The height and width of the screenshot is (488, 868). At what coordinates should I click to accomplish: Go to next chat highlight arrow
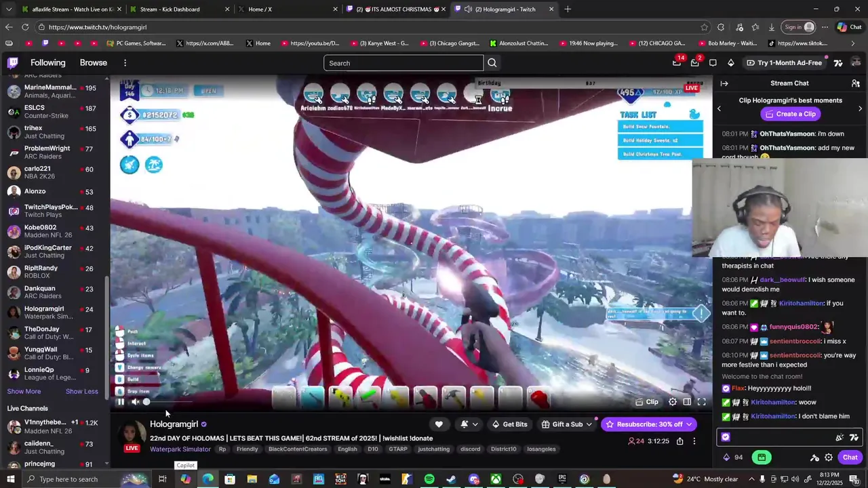click(860, 108)
